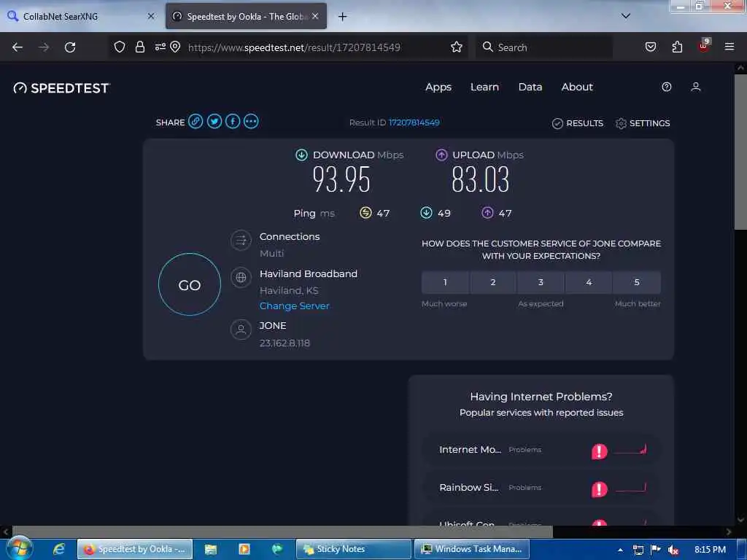Screen dimensions: 747x560
Task: Click the download arrow icon
Action: click(x=301, y=155)
